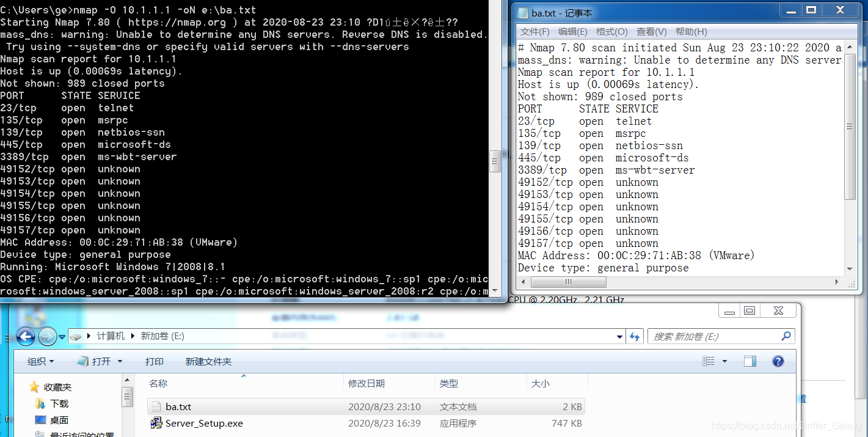Maximize the Notepad window
The width and height of the screenshot is (868, 437).
tap(811, 9)
